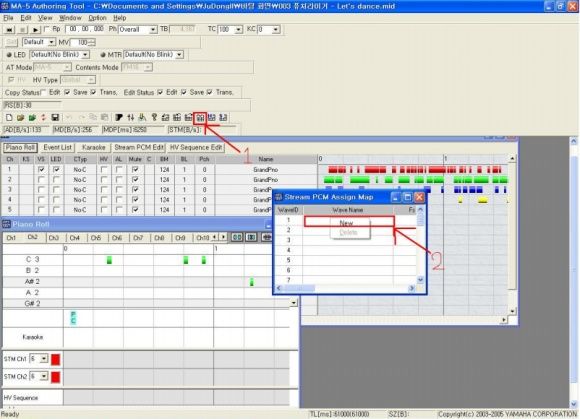Click the first Piano Roll zoom icon
The width and height of the screenshot is (580, 419).
pos(237,237)
